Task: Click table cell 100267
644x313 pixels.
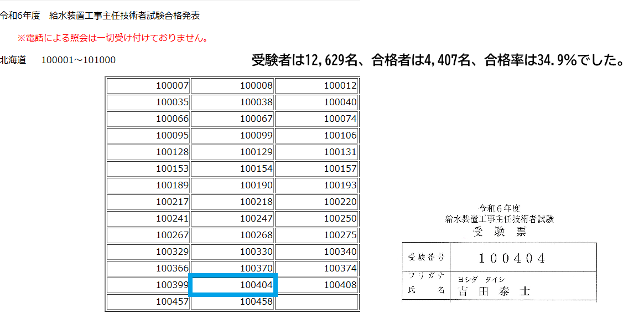Action: [149, 235]
